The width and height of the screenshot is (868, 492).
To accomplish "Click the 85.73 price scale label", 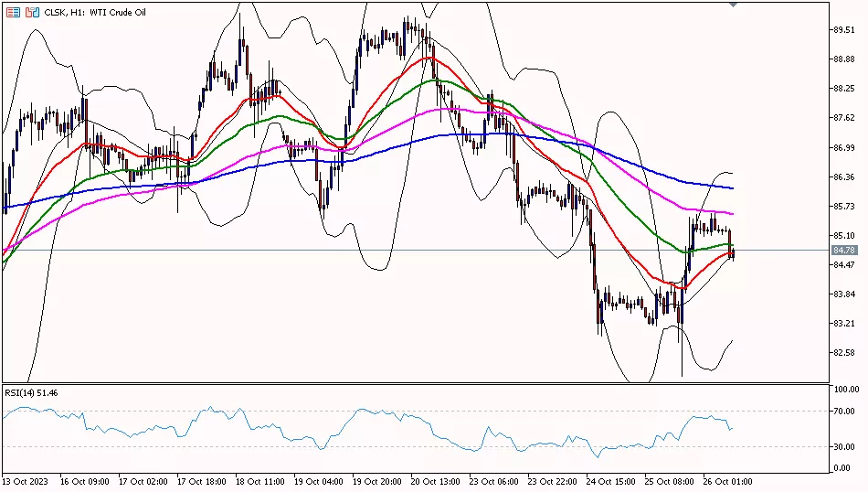I will (844, 206).
